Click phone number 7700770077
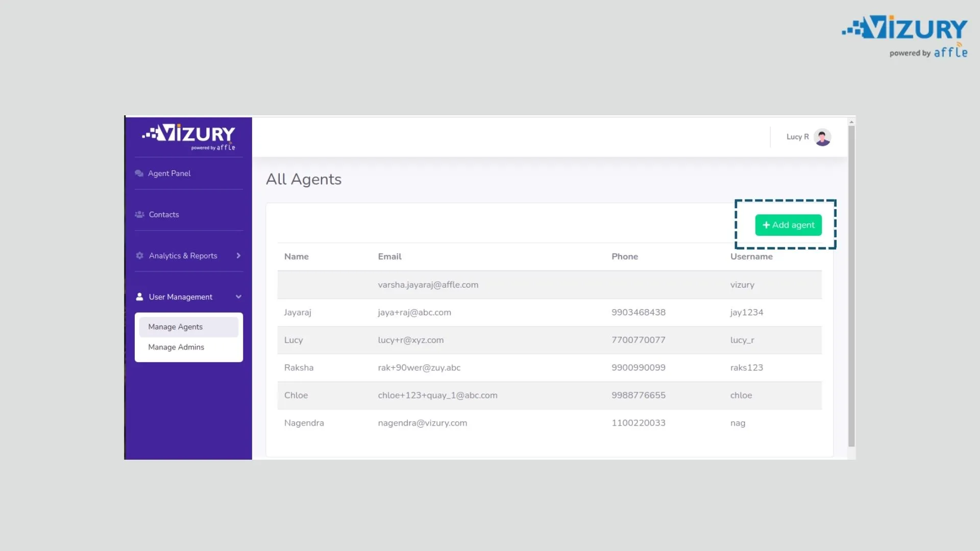Screen dimensions: 980x551 pos(639,340)
